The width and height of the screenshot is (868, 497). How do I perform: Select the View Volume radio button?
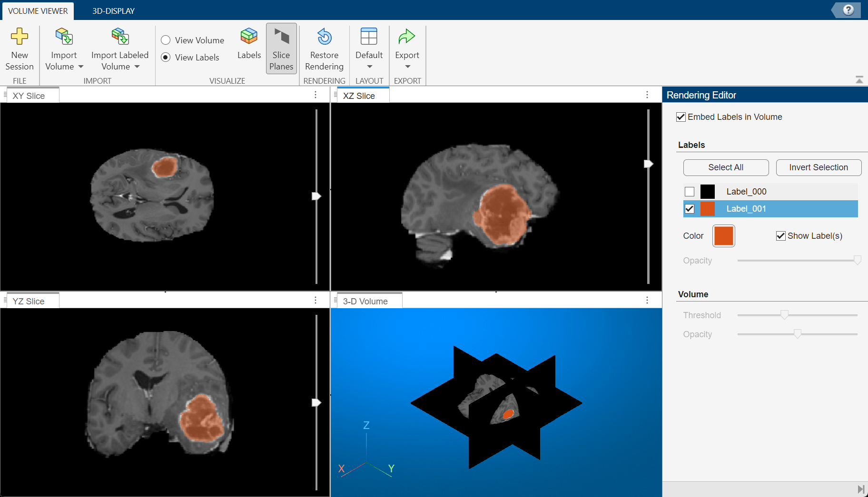166,40
